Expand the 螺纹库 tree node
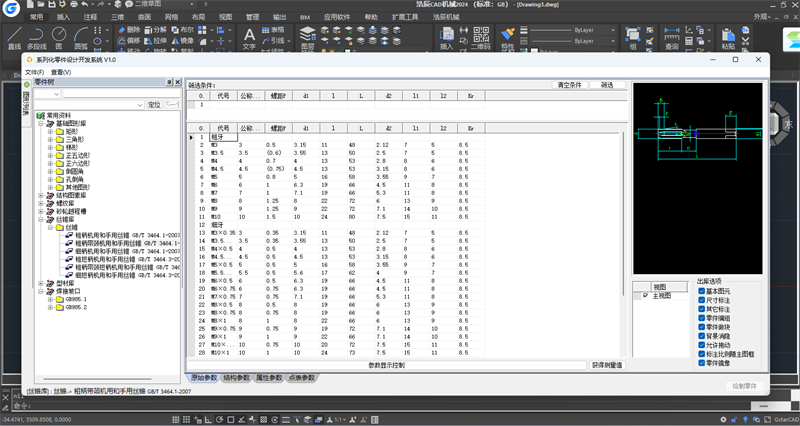This screenshot has width=800, height=426. [40, 203]
